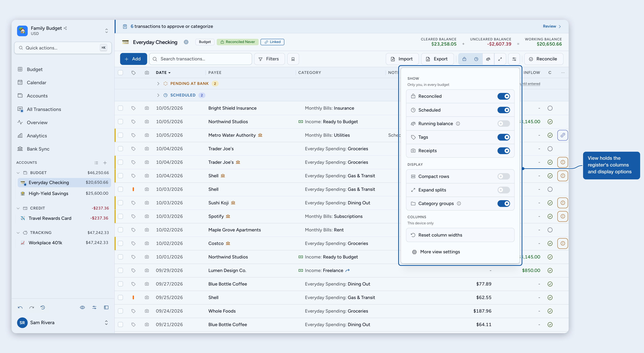
Task: Click the undo arrow in sidebar footer
Action: click(20, 307)
